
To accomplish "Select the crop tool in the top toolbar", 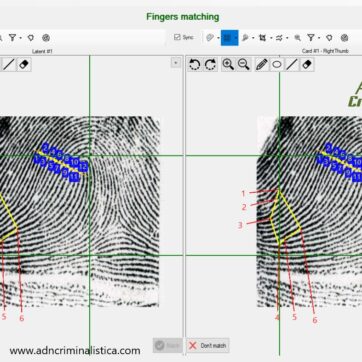I will click(x=263, y=38).
